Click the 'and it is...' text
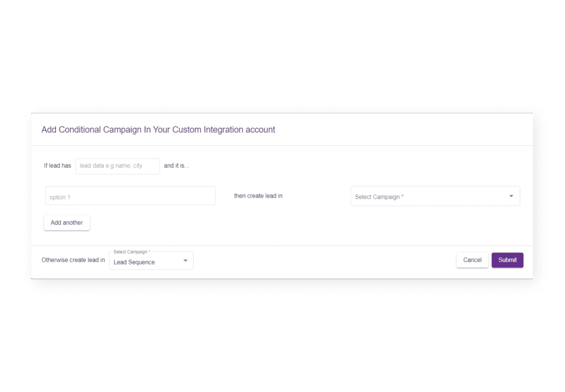 pyautogui.click(x=176, y=166)
